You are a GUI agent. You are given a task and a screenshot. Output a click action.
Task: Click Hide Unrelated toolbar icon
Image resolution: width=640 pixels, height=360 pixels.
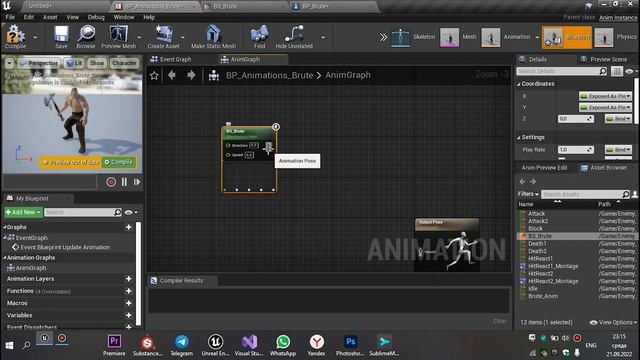pyautogui.click(x=294, y=36)
